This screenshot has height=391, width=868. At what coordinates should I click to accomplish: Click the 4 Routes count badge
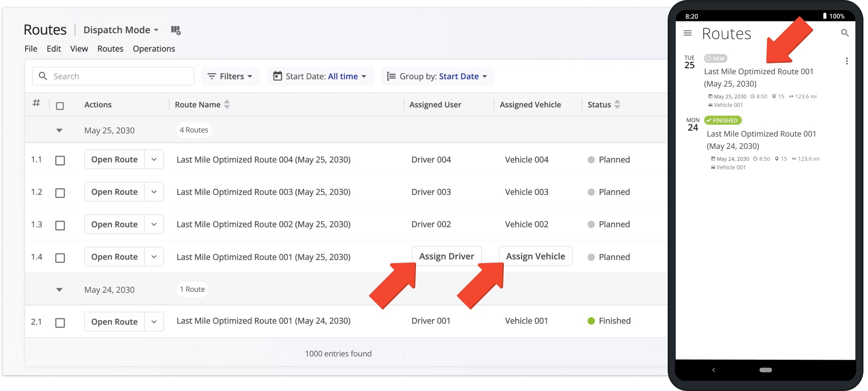coord(194,130)
